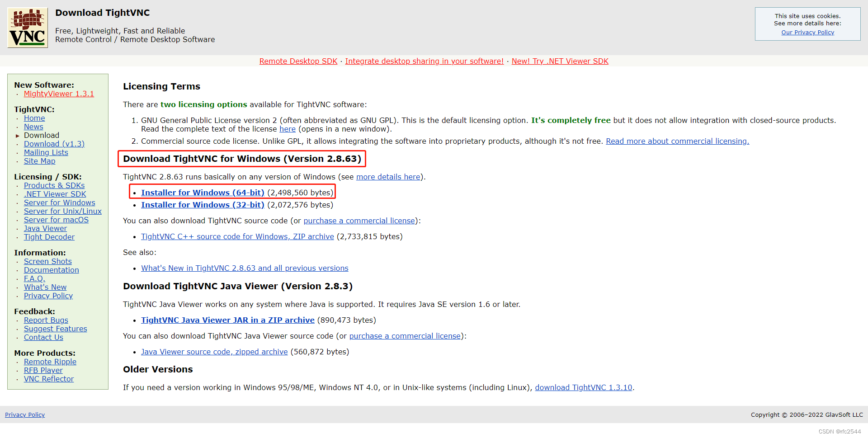
Task: Open F.A.Q. link
Action: (34, 278)
